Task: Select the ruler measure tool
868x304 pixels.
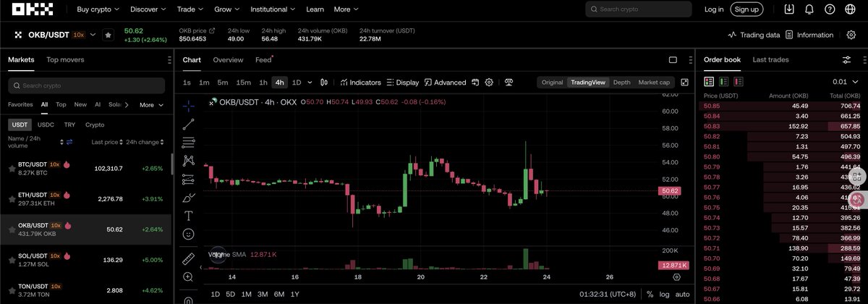Action: 189,258
